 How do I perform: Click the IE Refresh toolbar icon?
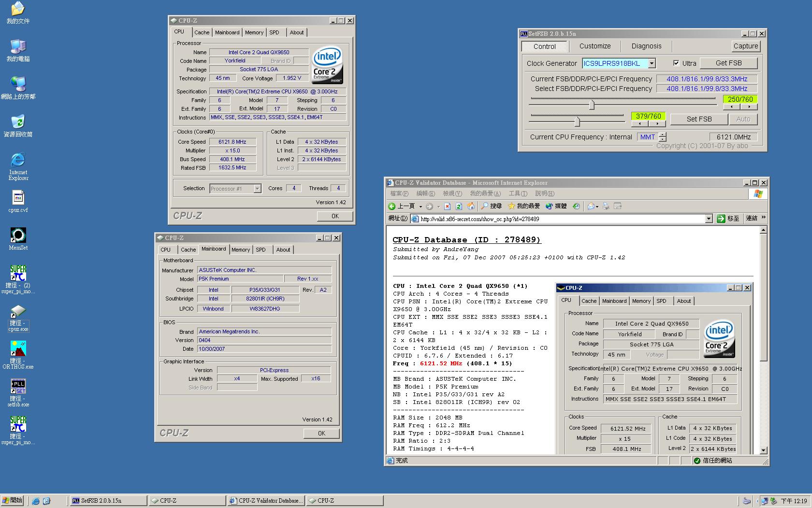coord(459,206)
